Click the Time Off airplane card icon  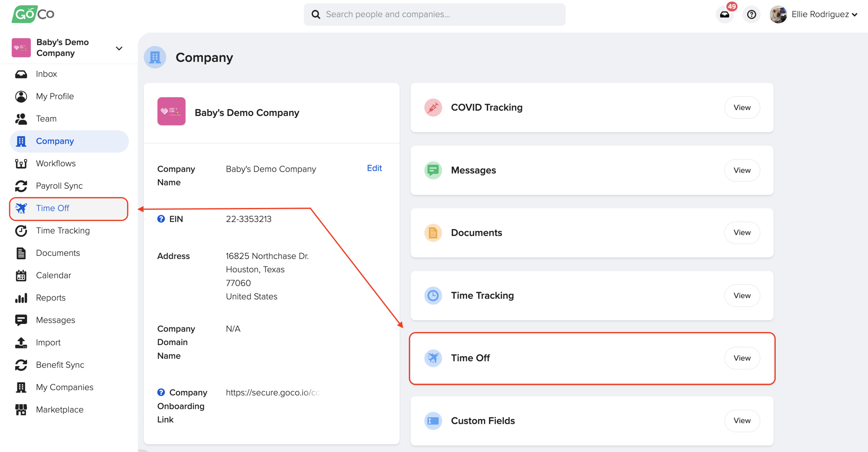433,358
